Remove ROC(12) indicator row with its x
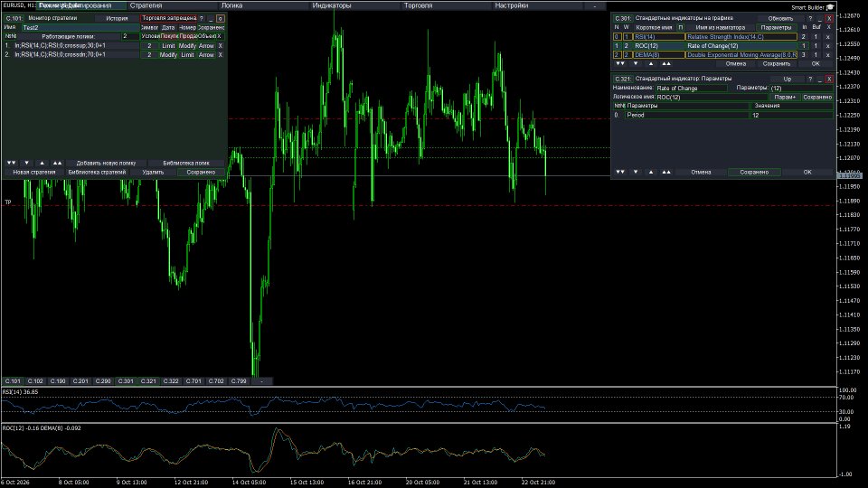This screenshot has height=488, width=868. pyautogui.click(x=828, y=46)
